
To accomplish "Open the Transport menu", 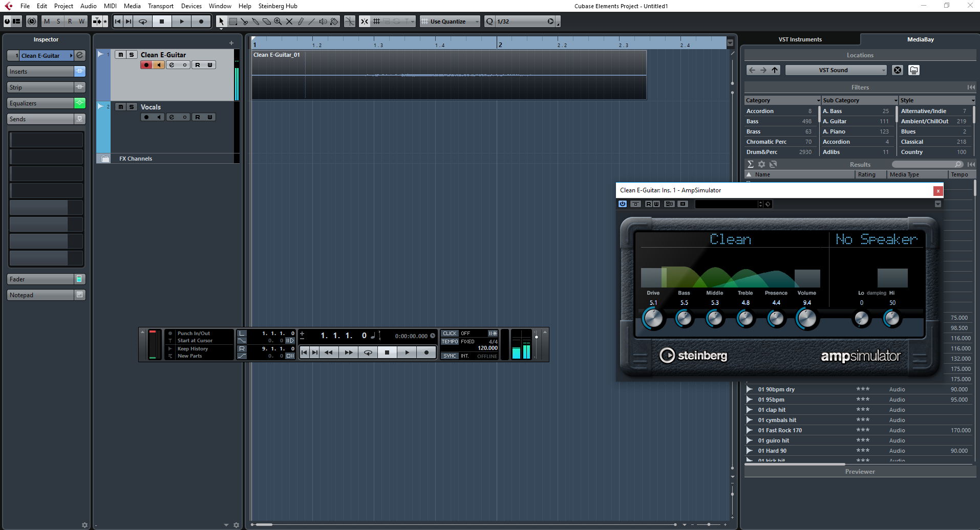I will click(x=161, y=6).
